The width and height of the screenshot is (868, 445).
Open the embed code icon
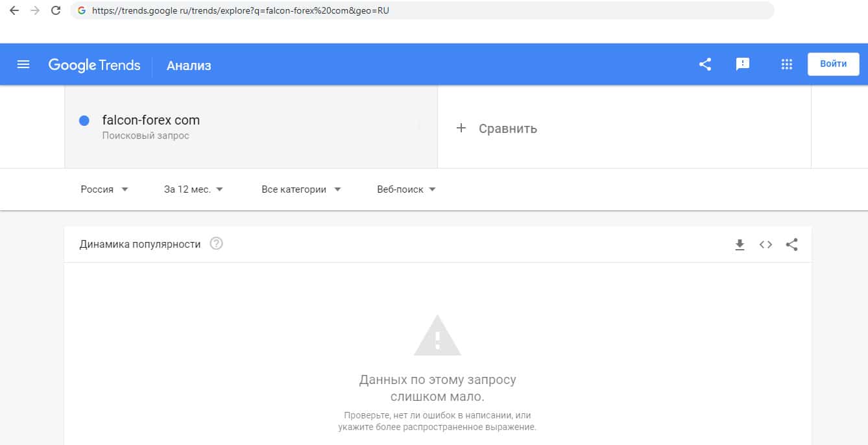point(766,245)
